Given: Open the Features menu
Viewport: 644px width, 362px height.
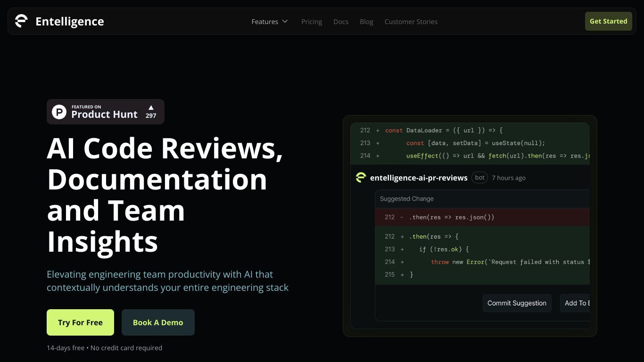Looking at the screenshot, I should click(x=270, y=22).
